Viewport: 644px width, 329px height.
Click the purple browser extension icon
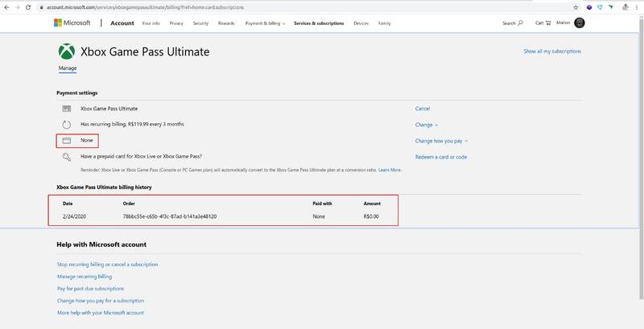(589, 7)
